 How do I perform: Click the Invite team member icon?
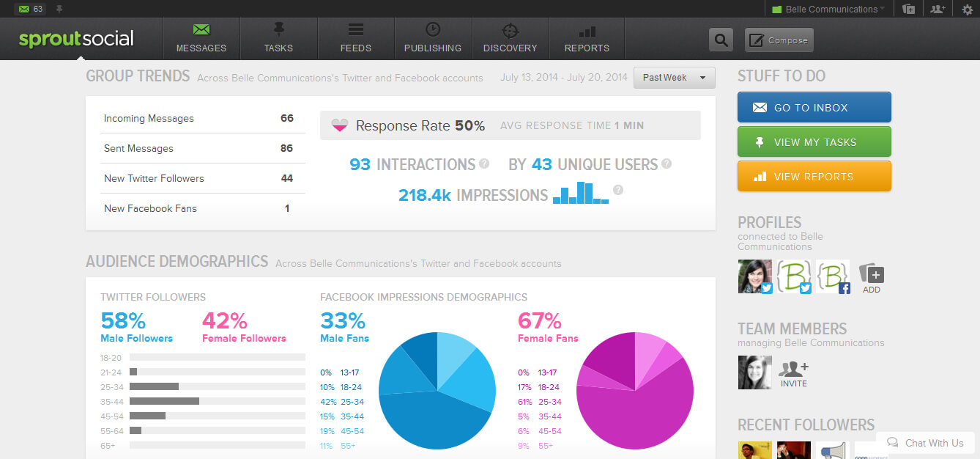tap(793, 372)
